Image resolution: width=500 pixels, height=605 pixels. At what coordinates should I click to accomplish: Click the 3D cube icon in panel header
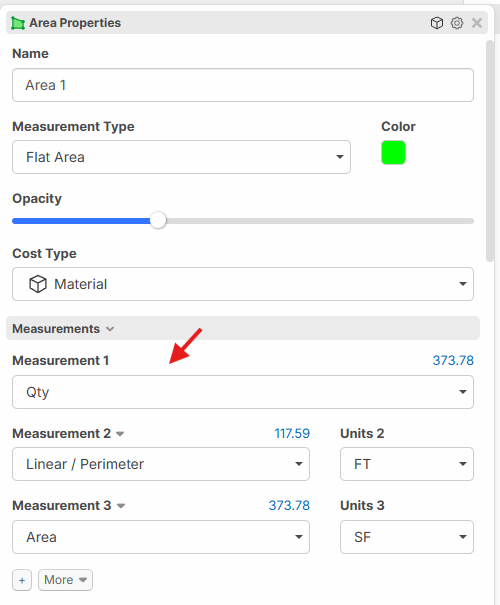(x=437, y=23)
